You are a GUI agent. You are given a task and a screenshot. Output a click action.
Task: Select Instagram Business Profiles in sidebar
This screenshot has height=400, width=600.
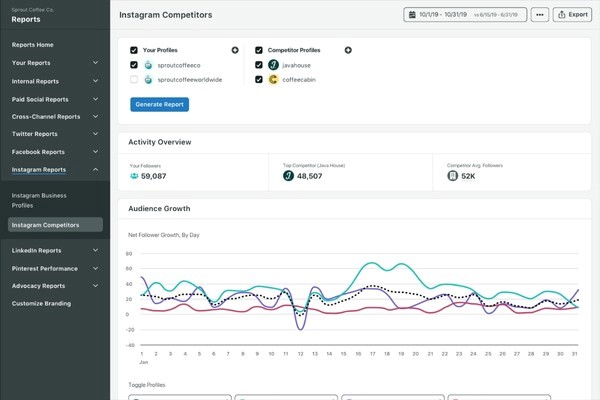click(36, 199)
